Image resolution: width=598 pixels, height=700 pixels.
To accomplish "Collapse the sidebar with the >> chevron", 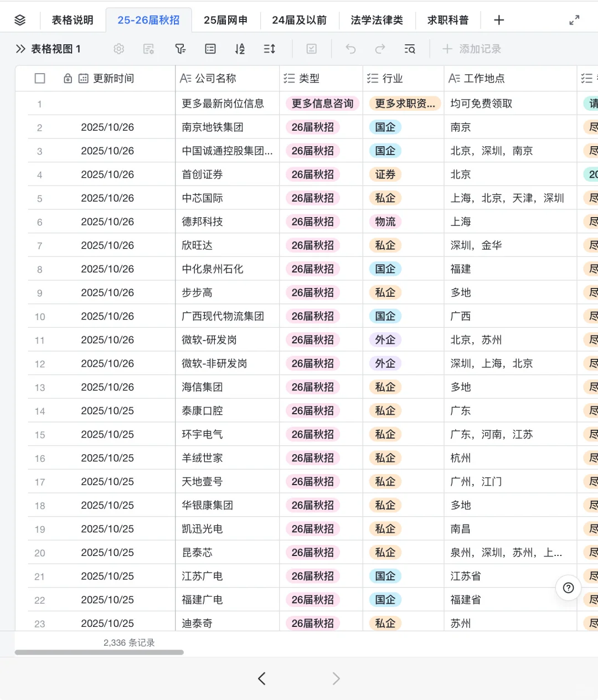I will click(x=20, y=49).
